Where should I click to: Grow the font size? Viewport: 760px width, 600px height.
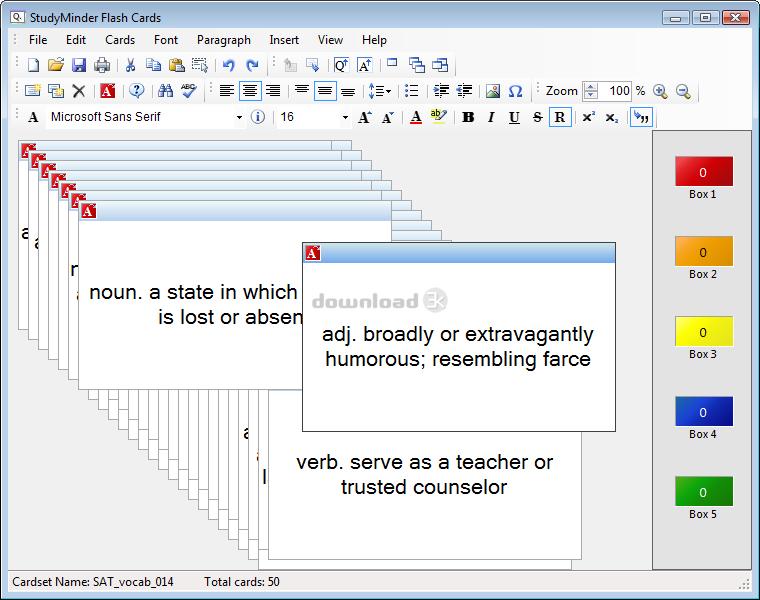(364, 117)
